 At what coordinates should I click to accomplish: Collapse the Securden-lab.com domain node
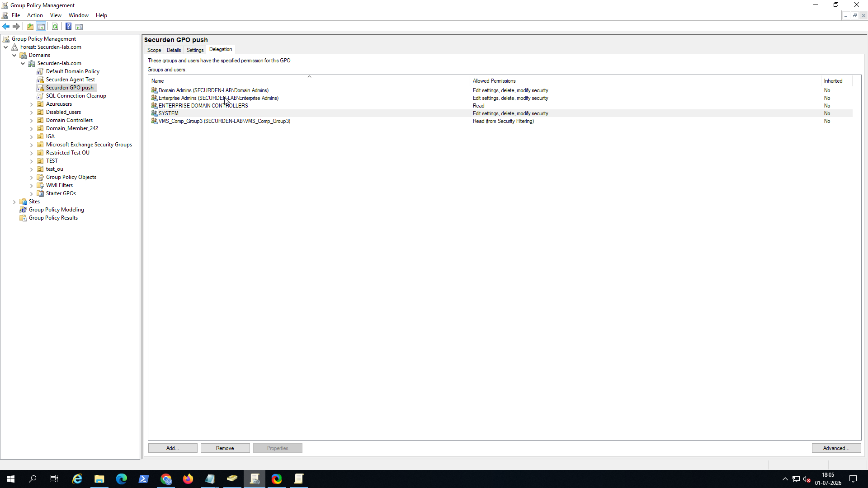coord(23,63)
